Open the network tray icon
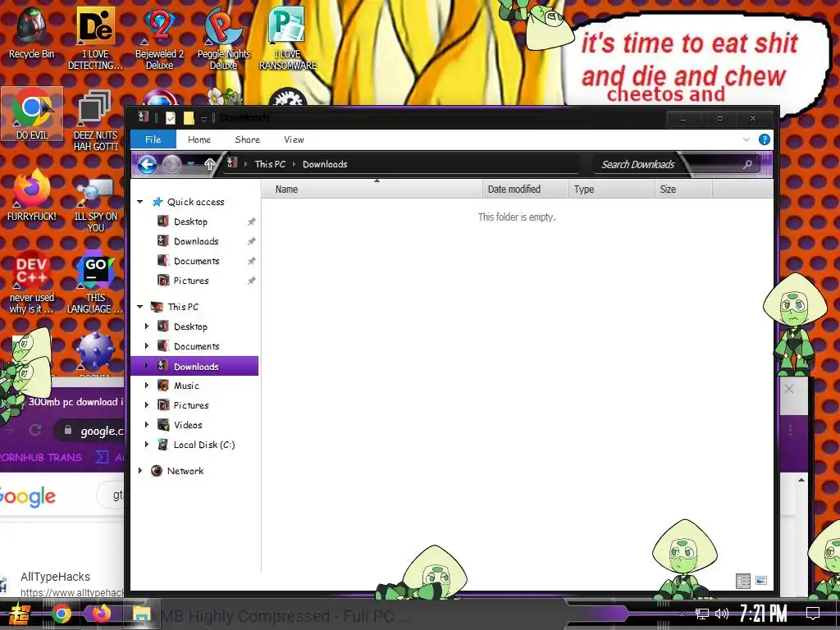 702,614
